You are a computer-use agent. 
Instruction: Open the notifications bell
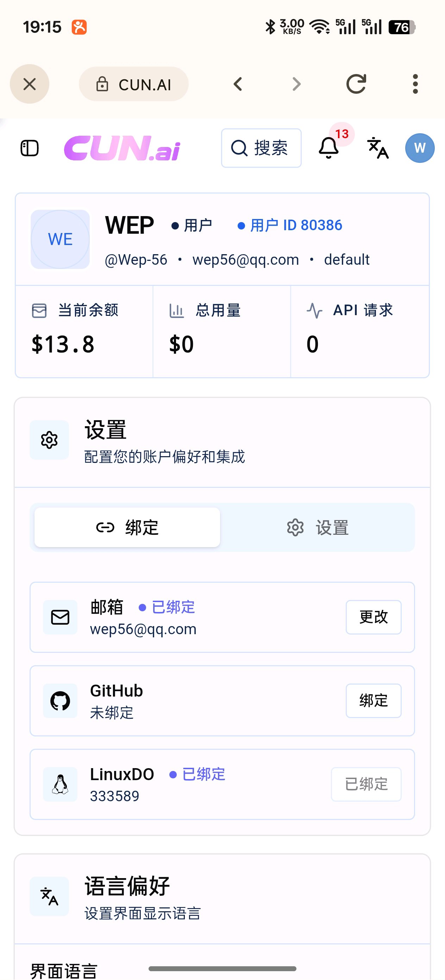329,148
